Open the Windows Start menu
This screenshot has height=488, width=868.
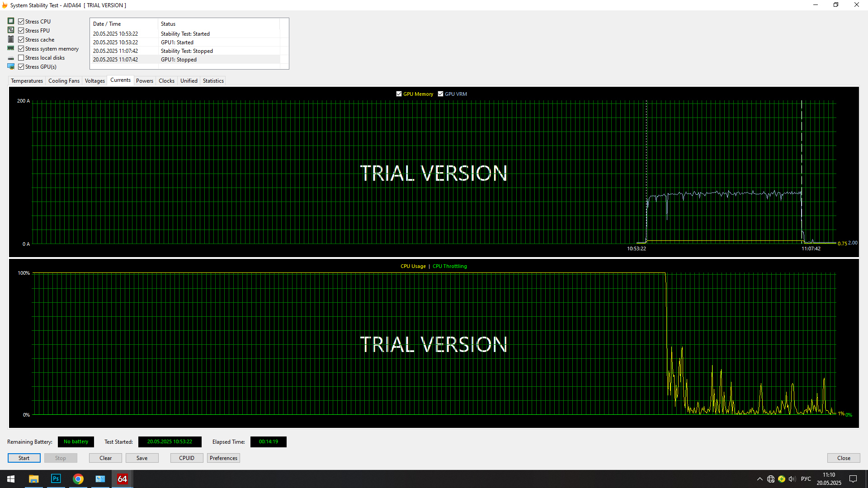(x=11, y=479)
